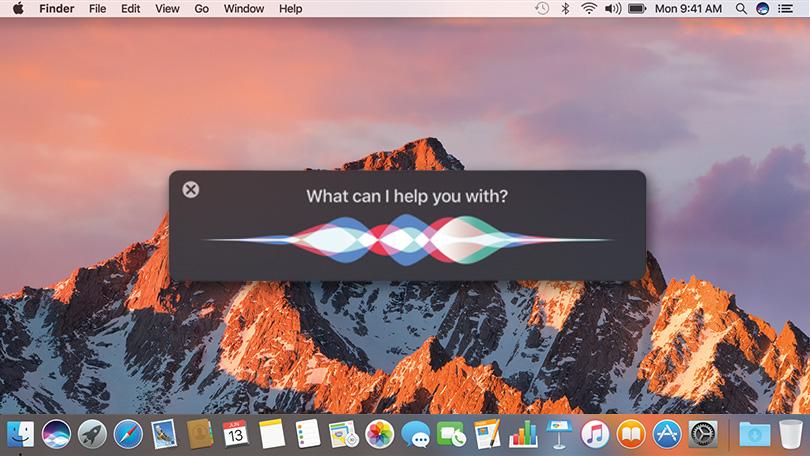Open FaceTime in the Dock
The image size is (810, 456).
tap(452, 434)
